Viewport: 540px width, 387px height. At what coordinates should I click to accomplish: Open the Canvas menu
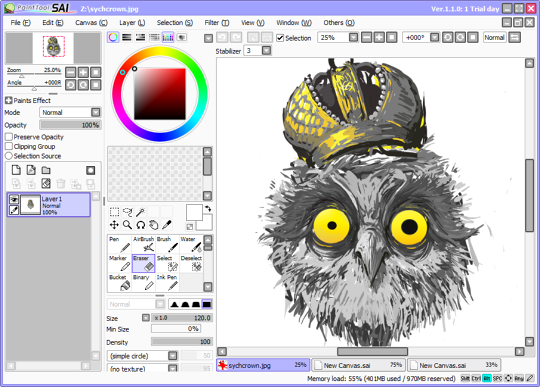tap(91, 23)
